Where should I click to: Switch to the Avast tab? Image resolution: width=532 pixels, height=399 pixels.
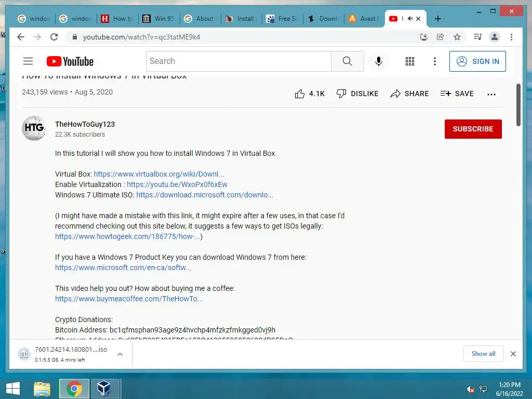pos(364,19)
